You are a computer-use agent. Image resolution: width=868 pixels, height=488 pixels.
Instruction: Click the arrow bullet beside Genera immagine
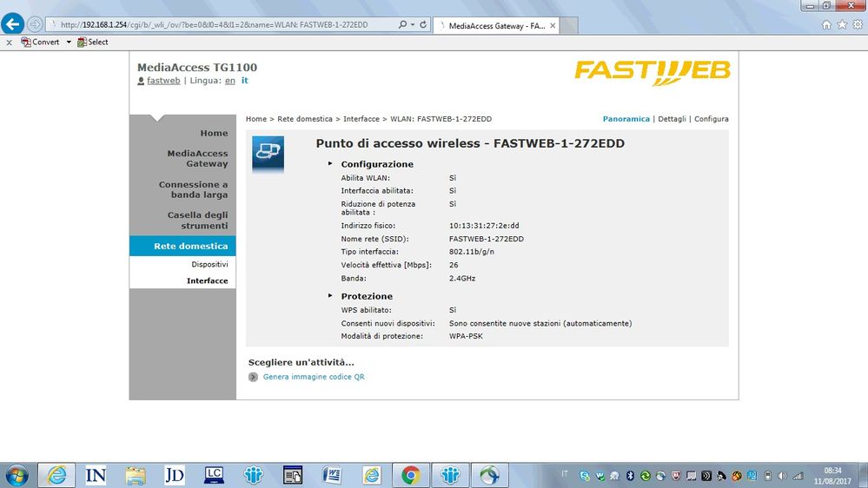click(x=254, y=378)
